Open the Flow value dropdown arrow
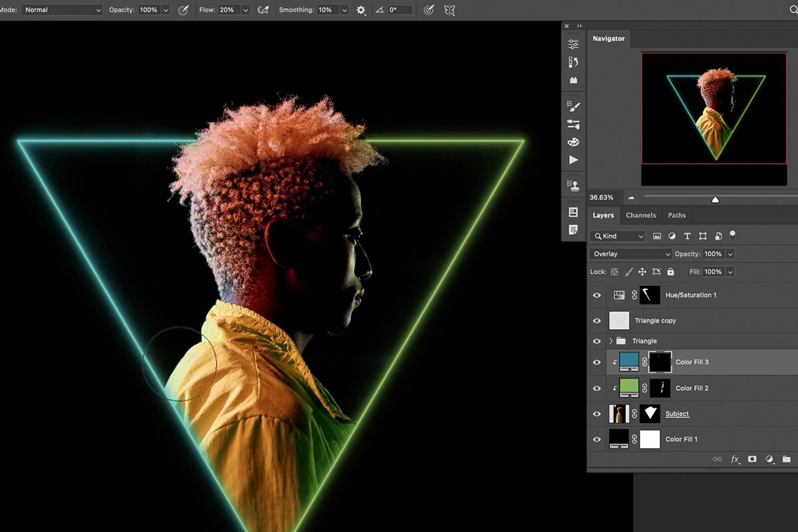Image resolution: width=798 pixels, height=532 pixels. coord(245,10)
